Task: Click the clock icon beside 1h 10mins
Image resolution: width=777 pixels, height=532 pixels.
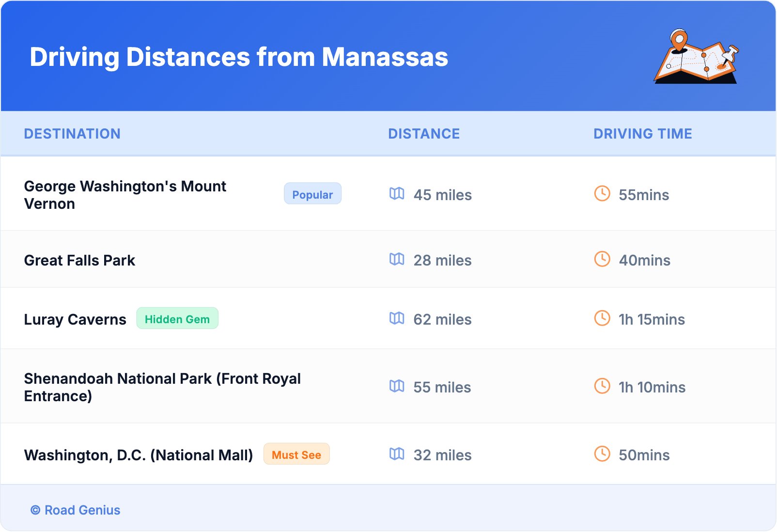Action: (602, 386)
